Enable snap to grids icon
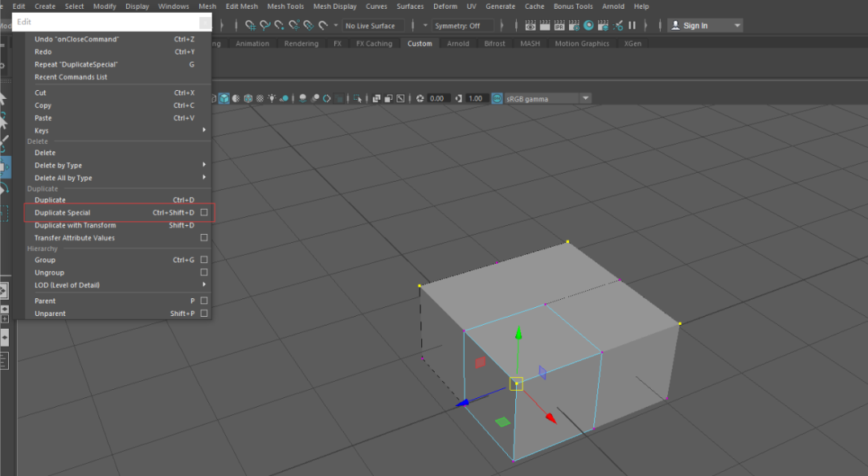Image resolution: width=868 pixels, height=476 pixels. pyautogui.click(x=250, y=26)
